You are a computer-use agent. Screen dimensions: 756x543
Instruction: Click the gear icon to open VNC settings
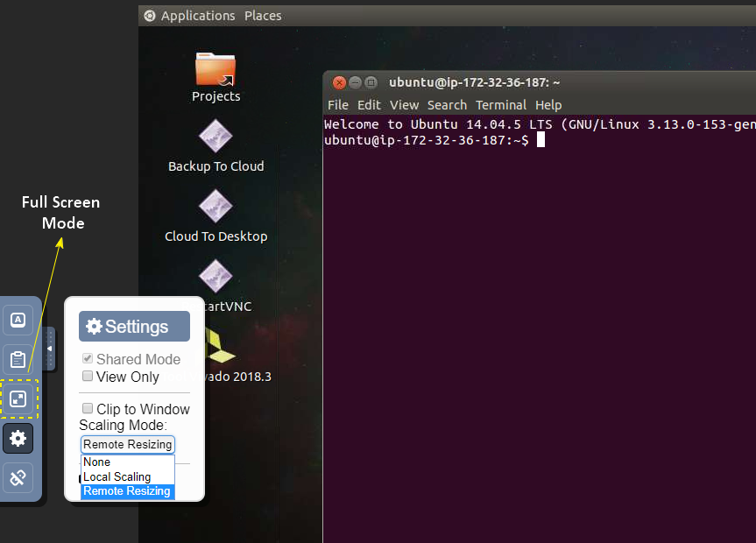(18, 438)
